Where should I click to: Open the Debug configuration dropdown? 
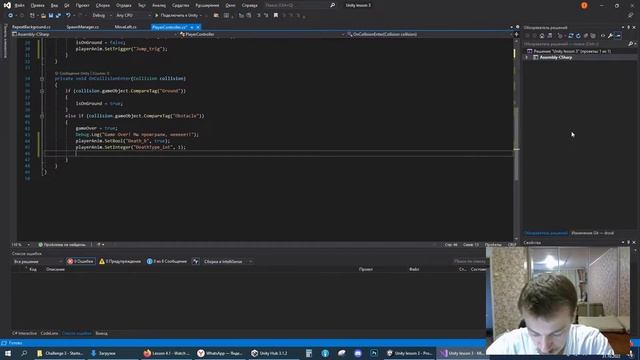[102, 16]
